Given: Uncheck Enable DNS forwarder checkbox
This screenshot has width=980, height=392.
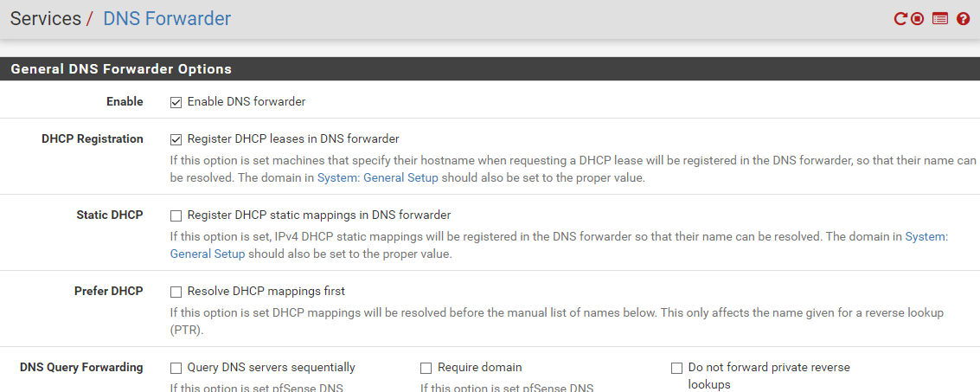Looking at the screenshot, I should pyautogui.click(x=176, y=102).
